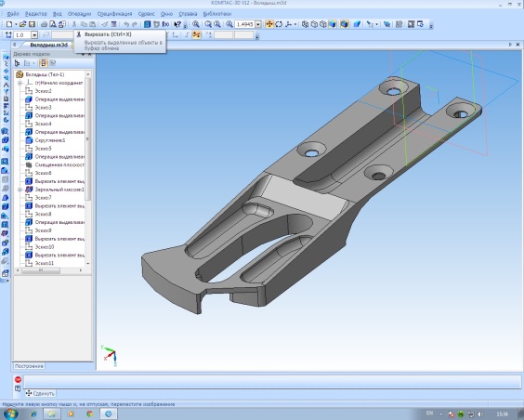Select Эскиз:2 in the model tree

tap(43, 91)
